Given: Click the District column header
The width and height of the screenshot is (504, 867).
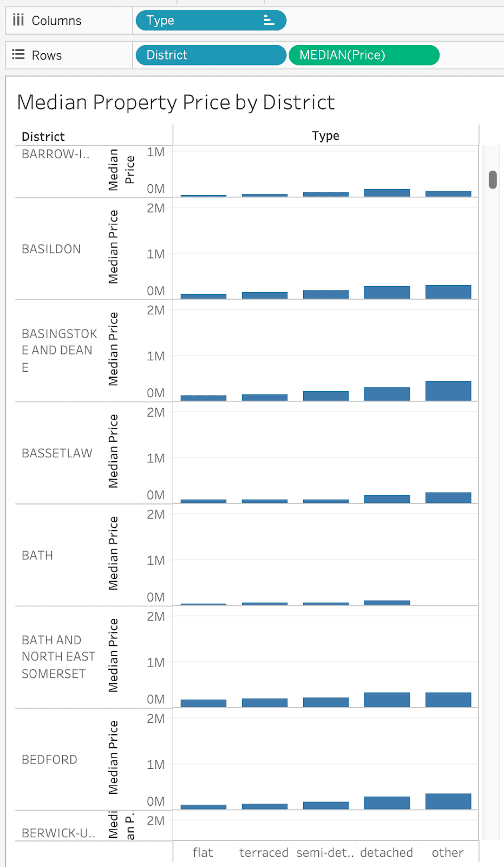Looking at the screenshot, I should coord(43,137).
